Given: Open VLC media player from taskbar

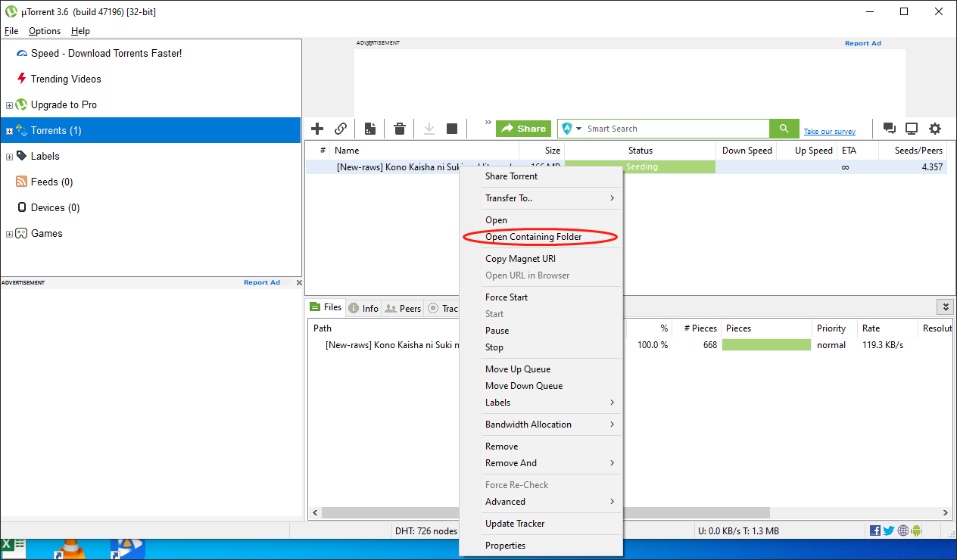Looking at the screenshot, I should [x=70, y=549].
